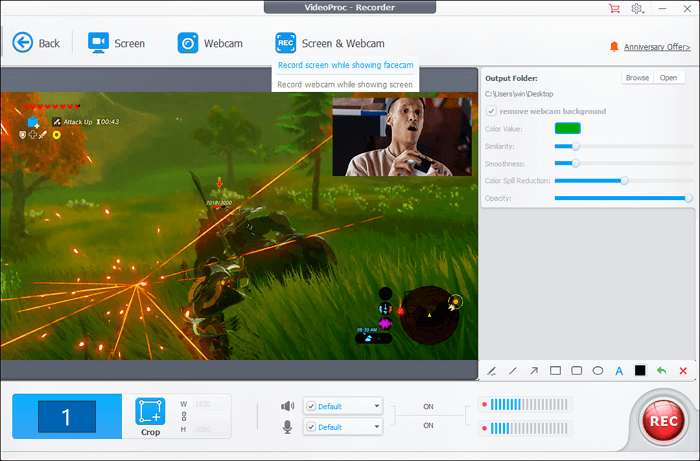Click the width-height link lock icon

click(x=184, y=416)
